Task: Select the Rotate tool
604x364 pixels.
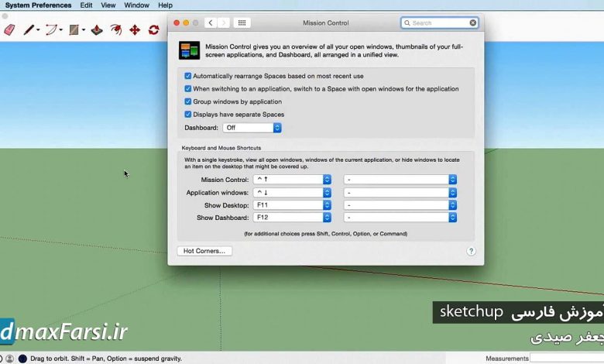Action: point(153,30)
